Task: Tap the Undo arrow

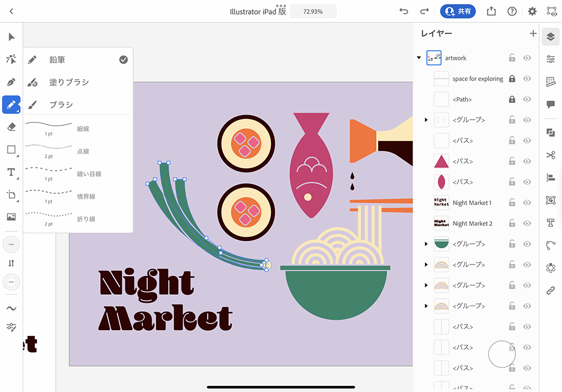Action: pyautogui.click(x=404, y=11)
